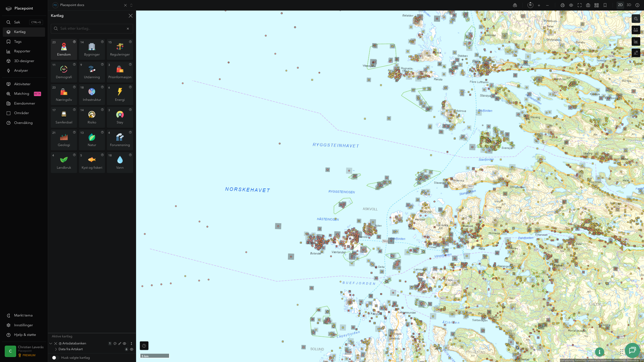
Task: Select Kartlag in the sidebar
Action: click(x=24, y=32)
